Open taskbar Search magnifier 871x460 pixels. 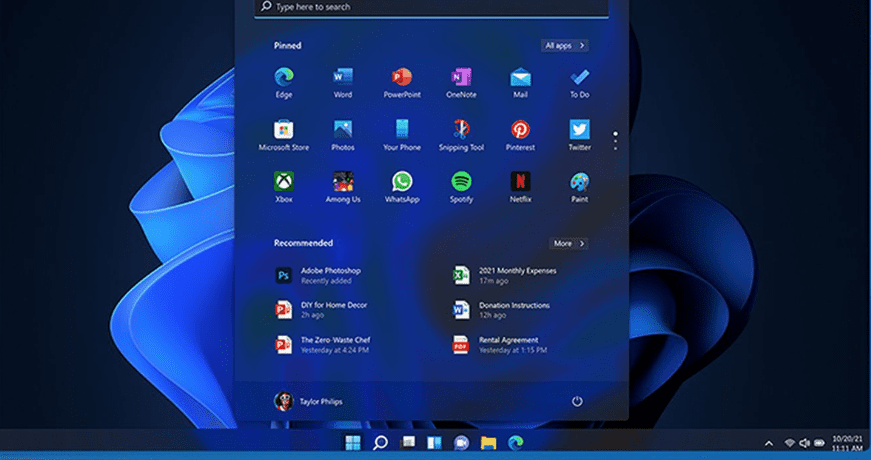click(x=380, y=443)
